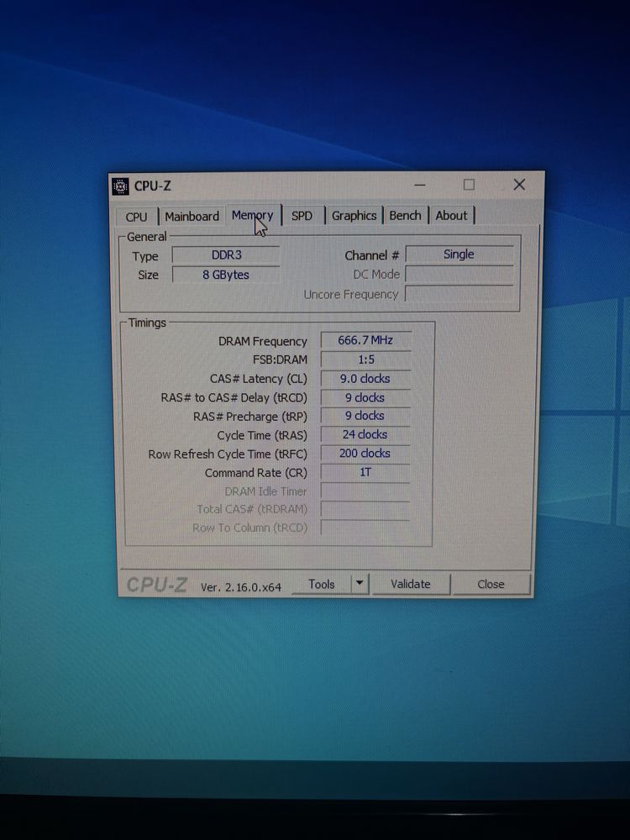Switch to the CPU tab
The width and height of the screenshot is (630, 840).
(137, 217)
